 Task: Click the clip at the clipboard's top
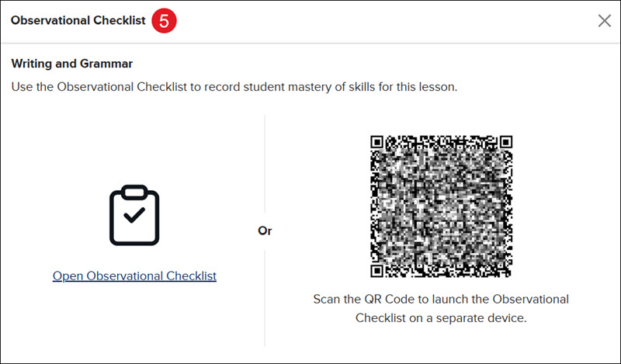coord(134,192)
